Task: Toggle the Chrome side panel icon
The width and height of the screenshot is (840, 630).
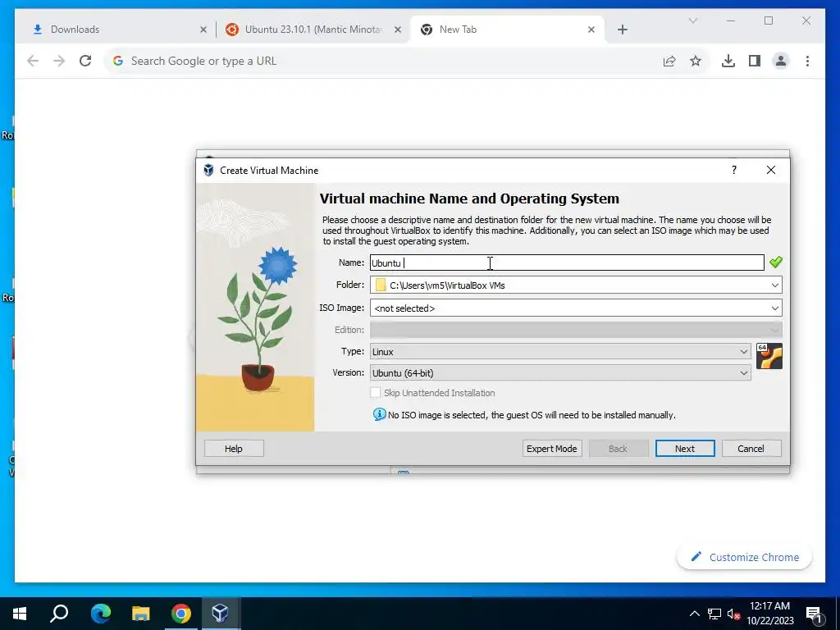Action: coord(755,61)
